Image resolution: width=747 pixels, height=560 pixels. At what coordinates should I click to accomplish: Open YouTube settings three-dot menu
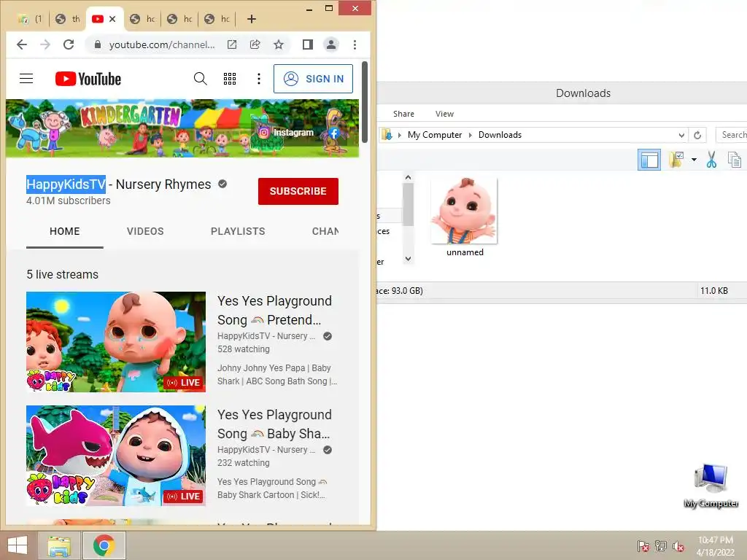(x=259, y=79)
